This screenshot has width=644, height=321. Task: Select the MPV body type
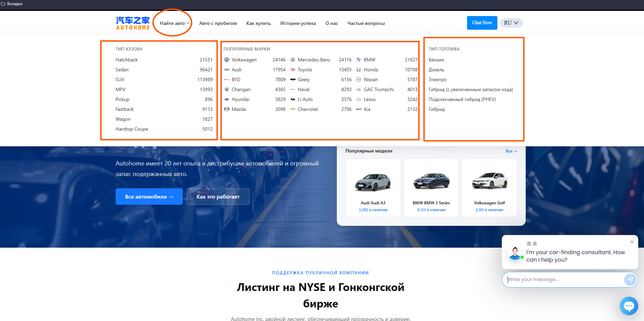pos(164,89)
